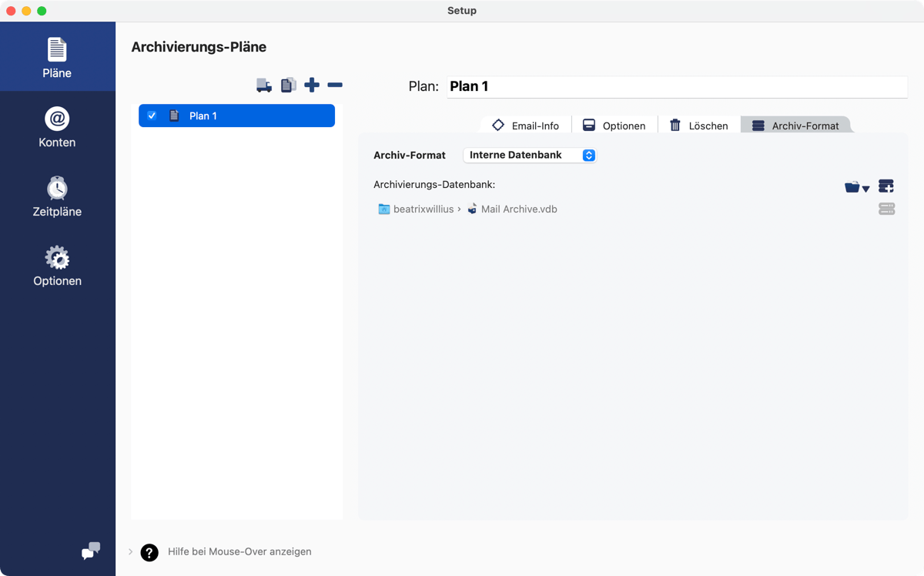Open the Pläne section in sidebar
Viewport: 924px width, 576px height.
tap(57, 58)
